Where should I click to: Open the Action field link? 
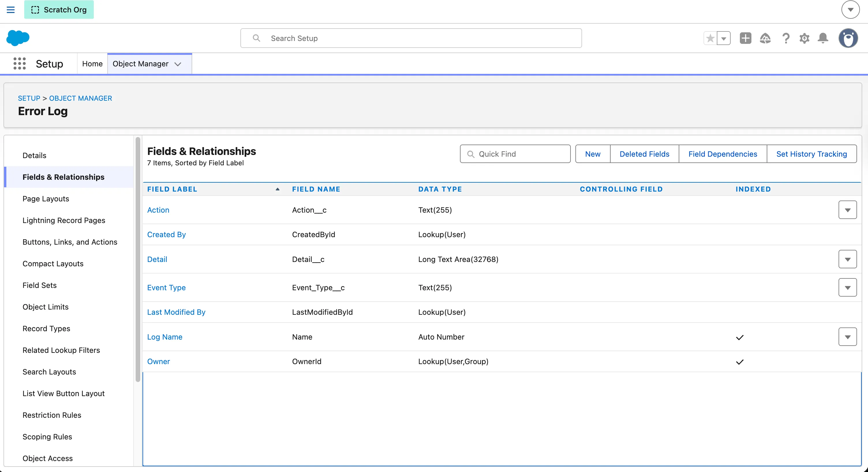pyautogui.click(x=158, y=210)
